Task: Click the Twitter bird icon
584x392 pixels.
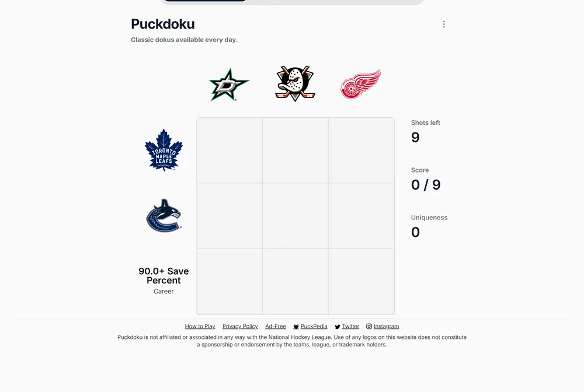Action: [x=338, y=327]
